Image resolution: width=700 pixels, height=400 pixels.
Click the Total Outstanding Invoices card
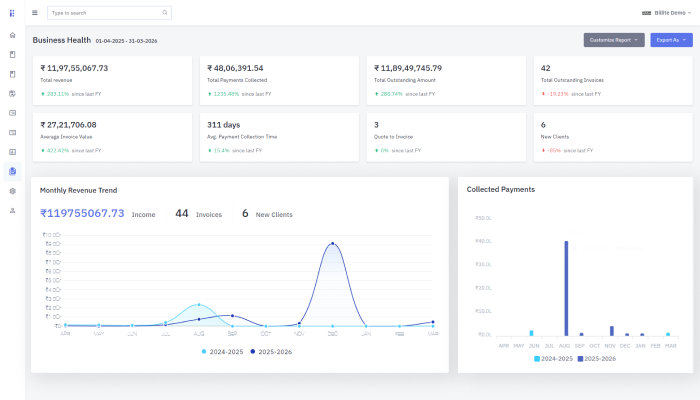tap(612, 78)
